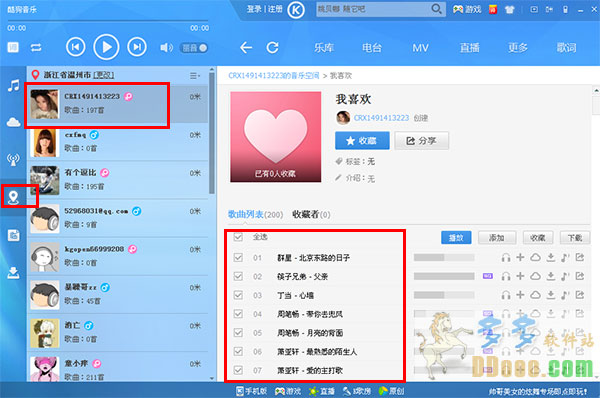This screenshot has height=398, width=600.
Task: Click the blue 播放 play-all button
Action: pos(456,238)
